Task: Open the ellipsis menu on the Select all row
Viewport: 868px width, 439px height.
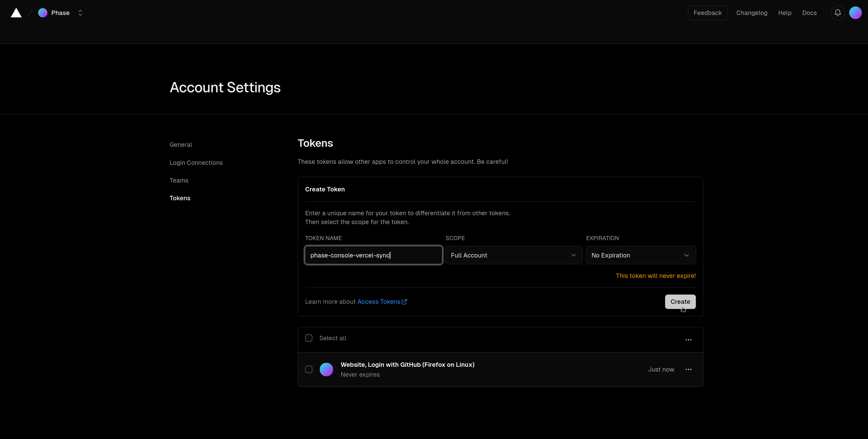Action: coord(688,340)
